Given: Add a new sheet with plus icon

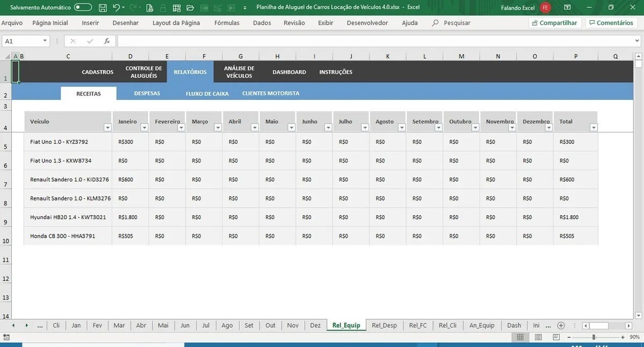Looking at the screenshot, I should pyautogui.click(x=561, y=326).
